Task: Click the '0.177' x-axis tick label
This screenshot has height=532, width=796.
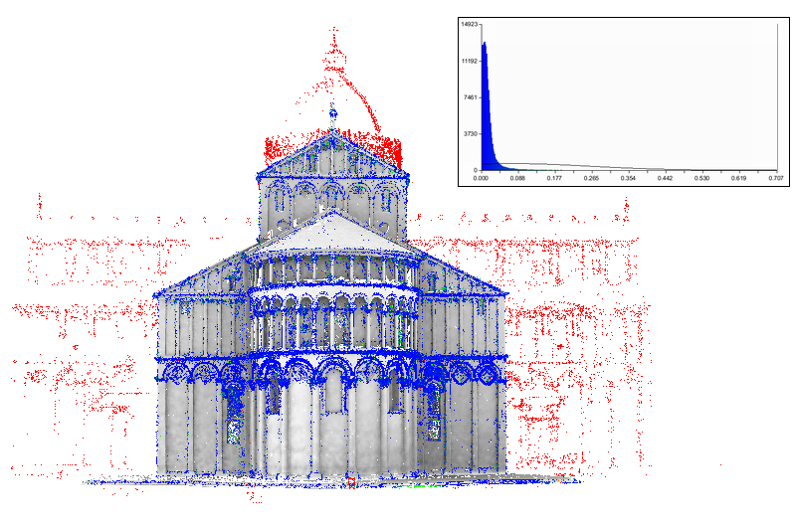Action: [x=554, y=178]
